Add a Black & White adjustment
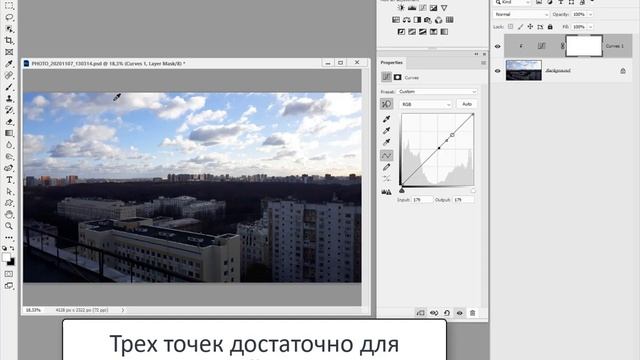 417,20
